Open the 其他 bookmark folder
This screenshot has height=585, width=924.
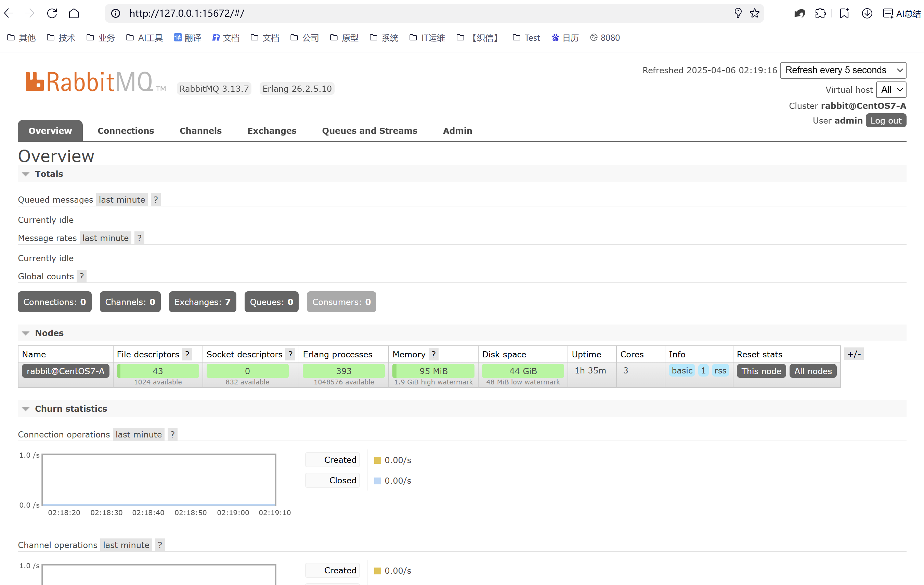pos(22,38)
